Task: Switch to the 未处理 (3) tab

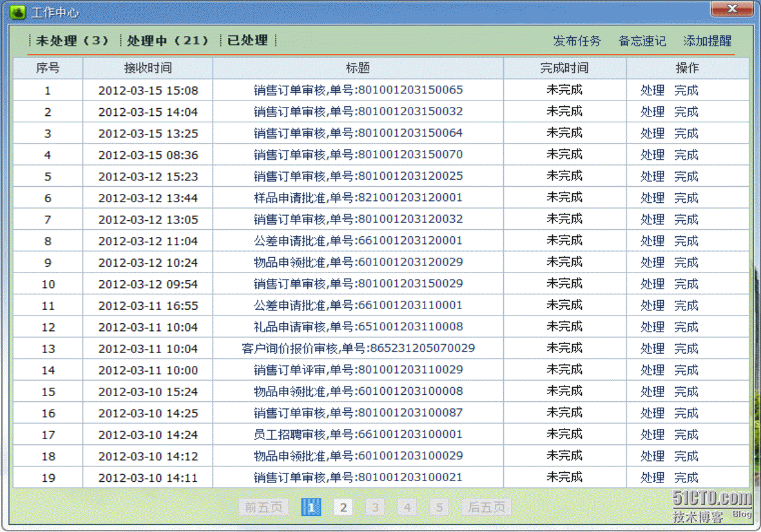Action: pyautogui.click(x=72, y=40)
